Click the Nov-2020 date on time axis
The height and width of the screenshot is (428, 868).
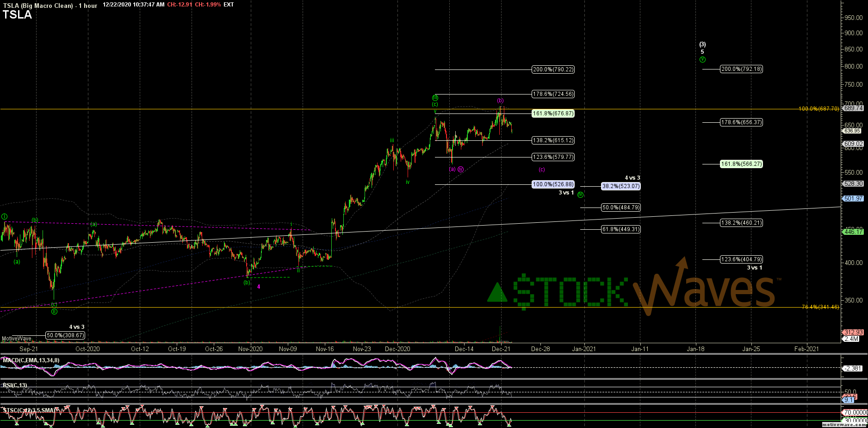pyautogui.click(x=250, y=348)
